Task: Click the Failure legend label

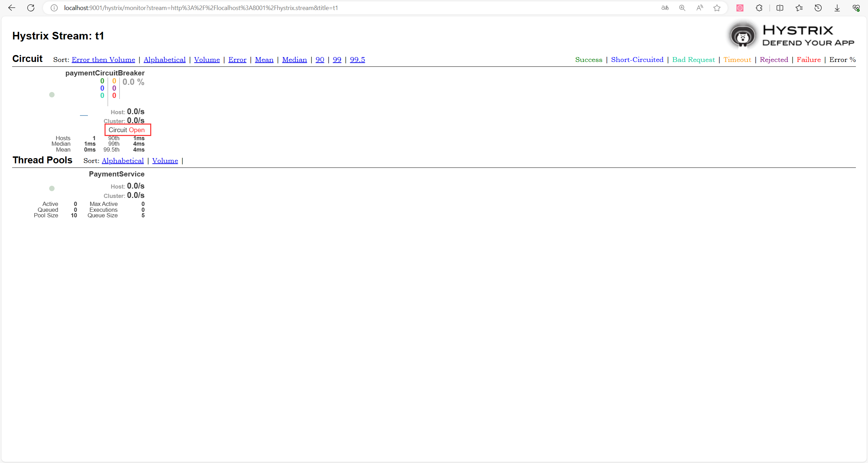Action: [x=809, y=60]
